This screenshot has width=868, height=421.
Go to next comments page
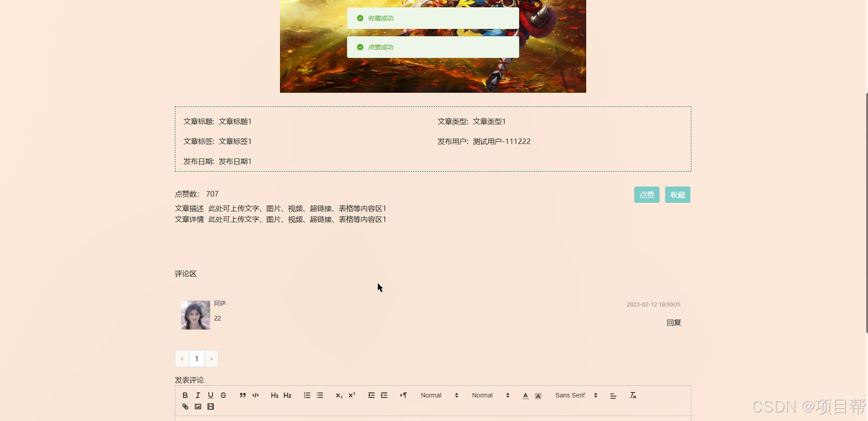coord(211,359)
